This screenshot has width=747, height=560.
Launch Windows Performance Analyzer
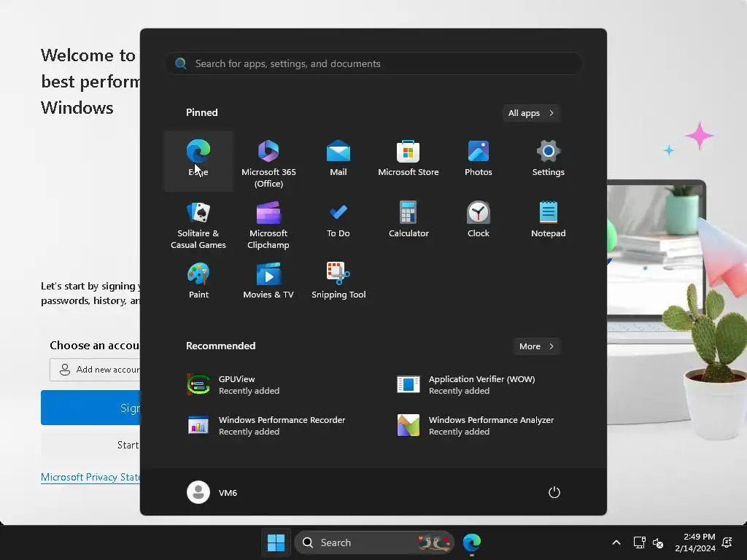coord(478,425)
